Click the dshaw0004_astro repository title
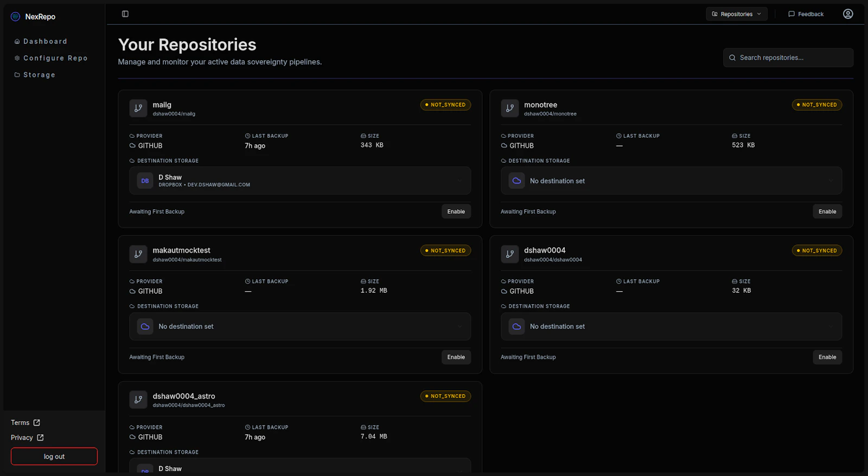The image size is (868, 476). click(184, 396)
